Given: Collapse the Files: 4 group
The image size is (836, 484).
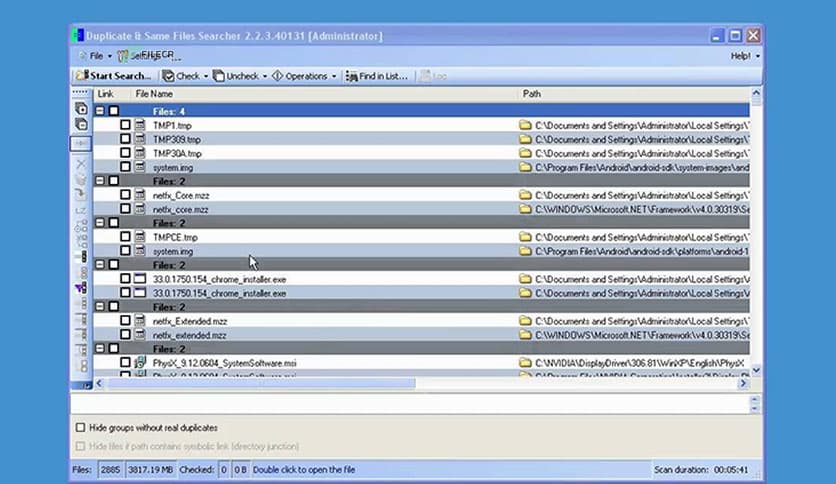Looking at the screenshot, I should pos(100,111).
